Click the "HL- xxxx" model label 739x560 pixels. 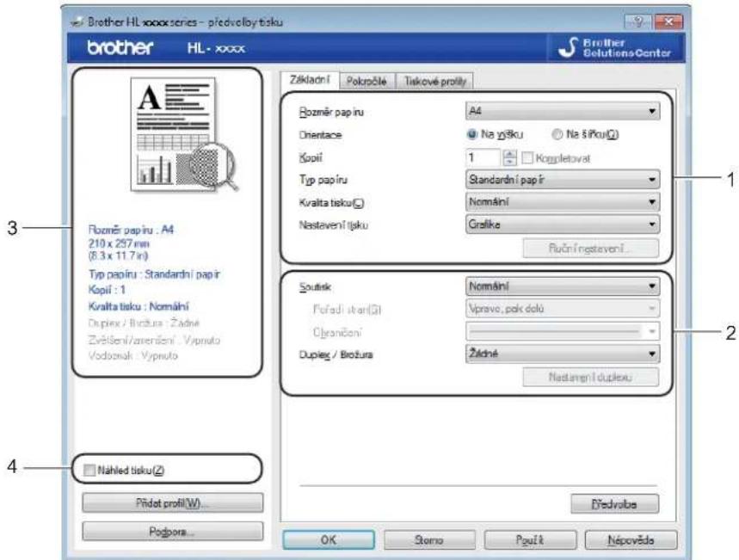point(216,48)
